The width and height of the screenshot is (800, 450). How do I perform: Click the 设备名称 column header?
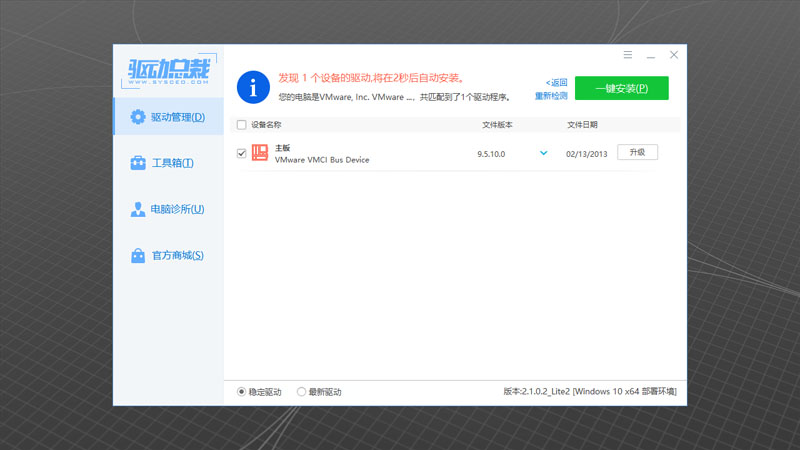point(266,125)
